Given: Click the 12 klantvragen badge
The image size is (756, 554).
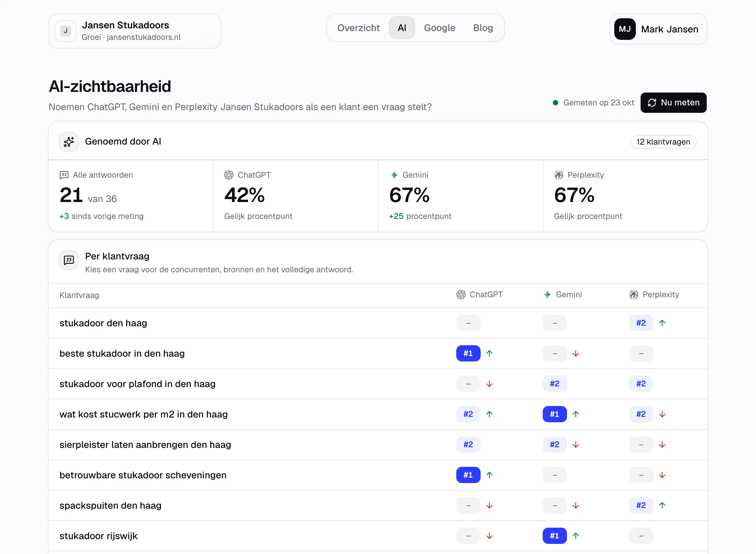Looking at the screenshot, I should [663, 142].
